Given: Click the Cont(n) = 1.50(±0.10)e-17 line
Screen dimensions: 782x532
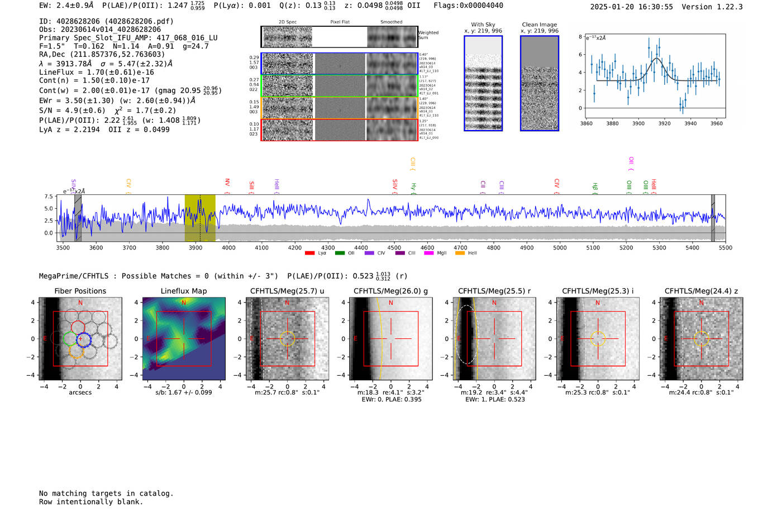Looking at the screenshot, I should [94, 80].
